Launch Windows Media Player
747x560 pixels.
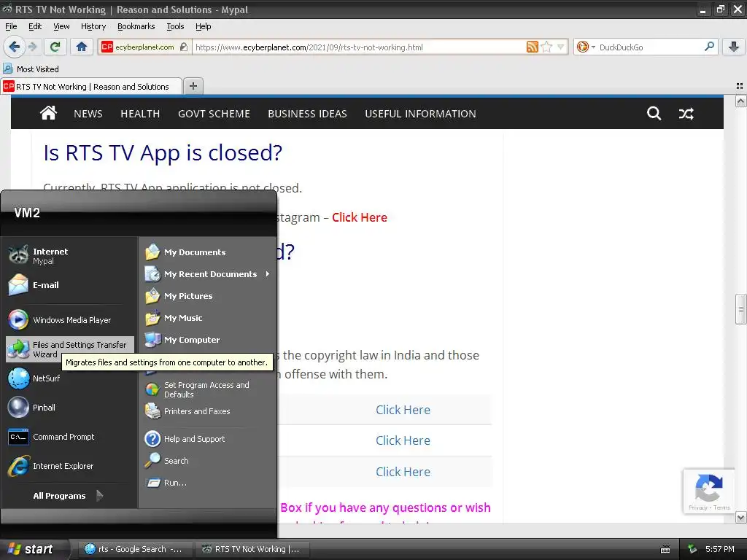tap(71, 320)
